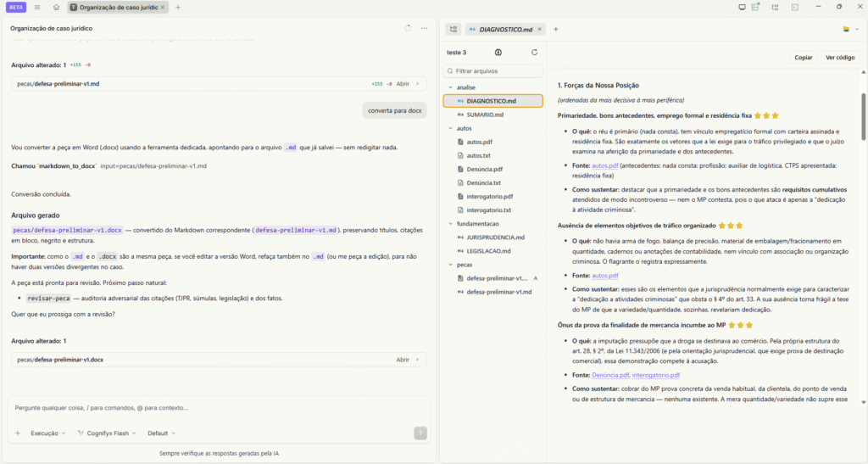Click the Copiar button
The height and width of the screenshot is (464, 868).
[804, 57]
